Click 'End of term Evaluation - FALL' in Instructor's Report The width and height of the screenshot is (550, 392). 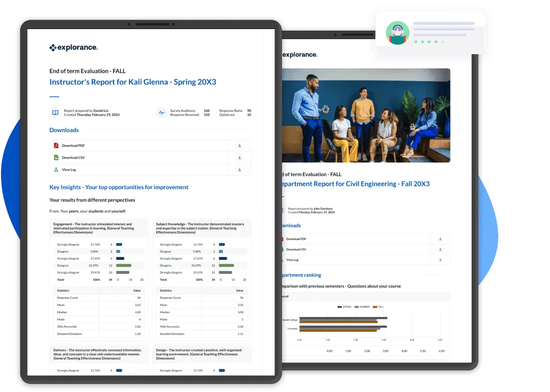point(87,71)
